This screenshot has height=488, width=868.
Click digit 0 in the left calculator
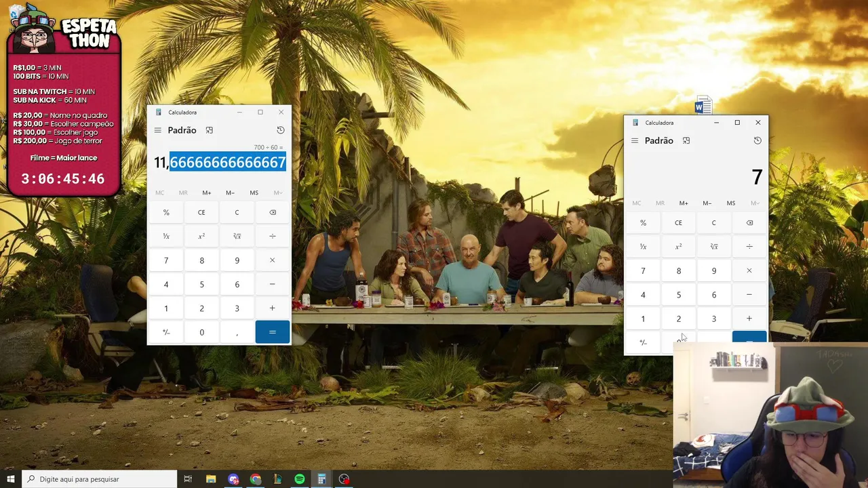[x=201, y=332]
